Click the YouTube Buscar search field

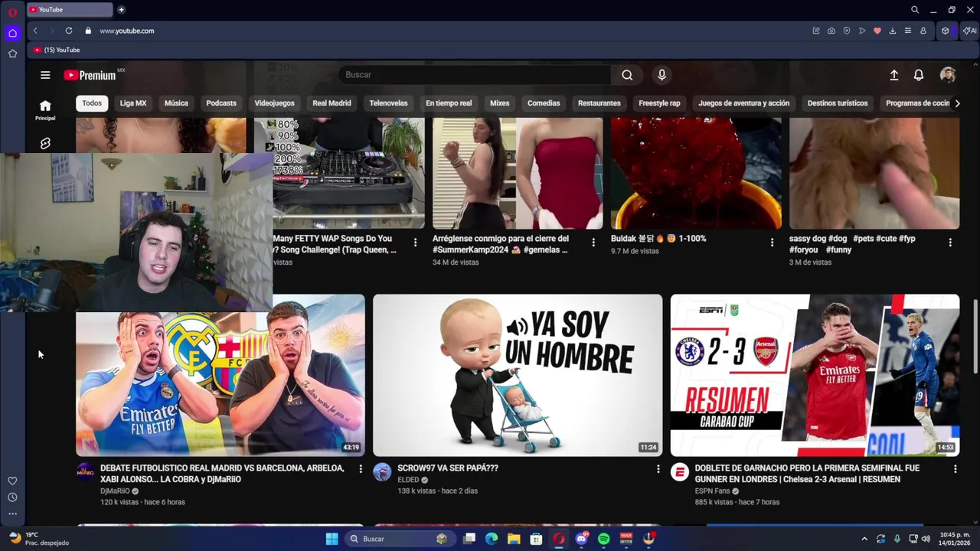(475, 75)
